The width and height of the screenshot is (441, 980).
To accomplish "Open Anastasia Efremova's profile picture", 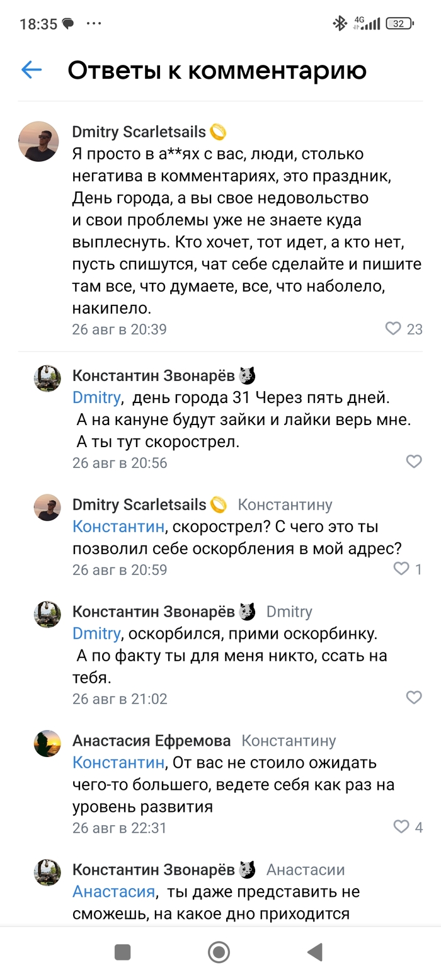I will coord(47,743).
